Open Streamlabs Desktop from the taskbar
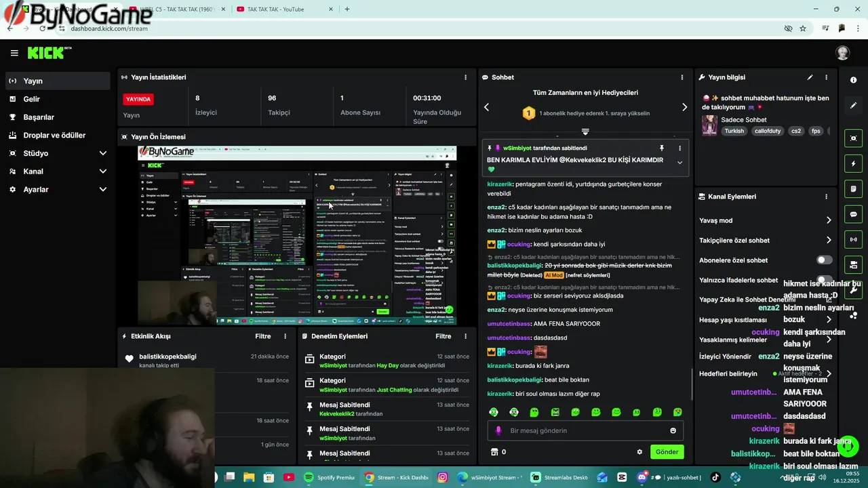 [559, 477]
